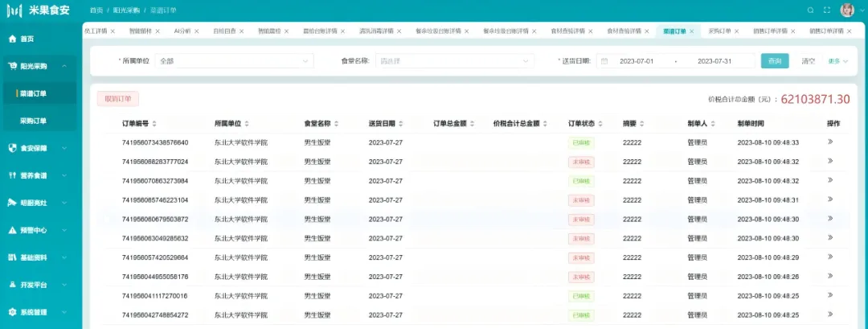Click the 查询 button

click(x=775, y=61)
